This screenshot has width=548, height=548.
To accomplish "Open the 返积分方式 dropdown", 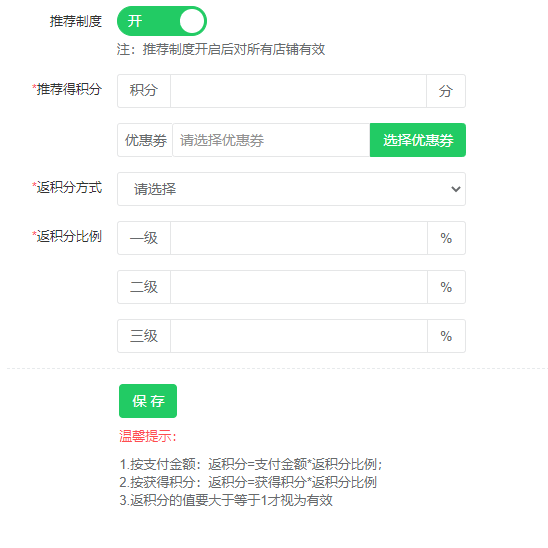I will [291, 189].
